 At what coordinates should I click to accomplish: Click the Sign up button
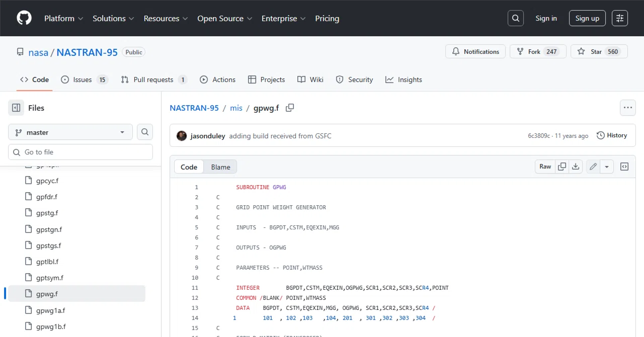tap(587, 18)
